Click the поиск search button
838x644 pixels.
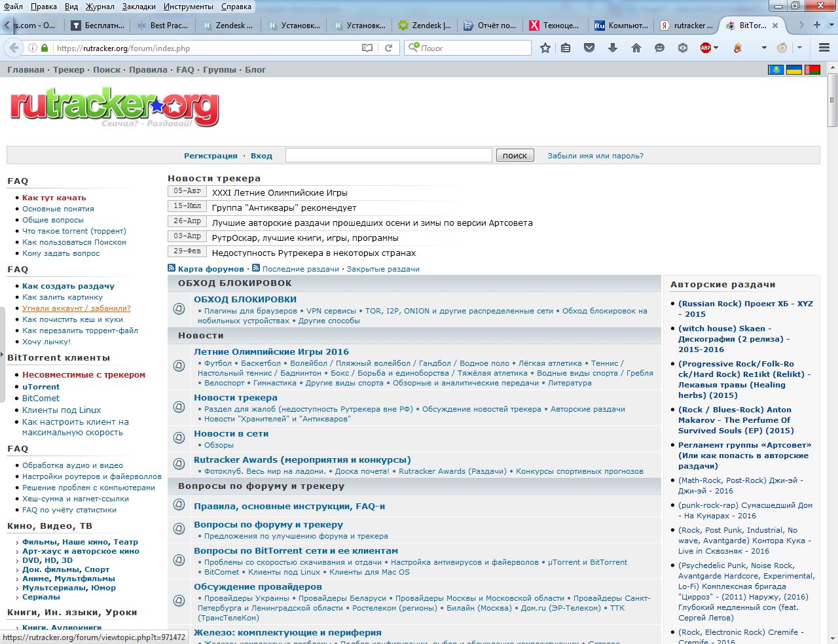click(515, 155)
